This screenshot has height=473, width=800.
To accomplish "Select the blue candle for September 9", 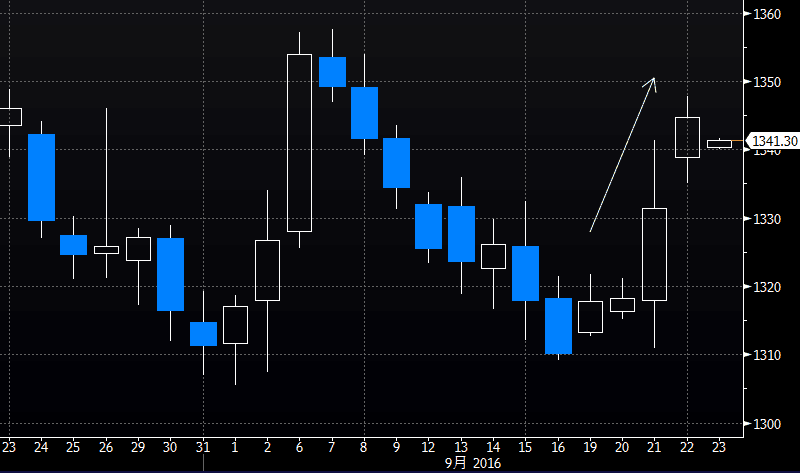I will (x=397, y=163).
